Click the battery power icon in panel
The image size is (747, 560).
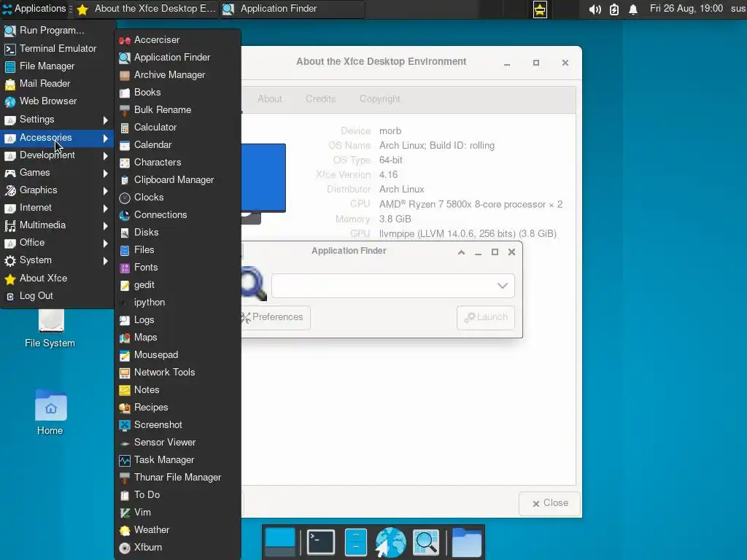pos(614,9)
